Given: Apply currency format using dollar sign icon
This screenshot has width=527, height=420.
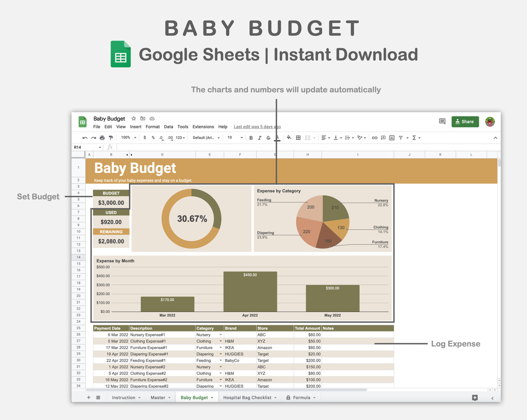Looking at the screenshot, I should [145, 137].
